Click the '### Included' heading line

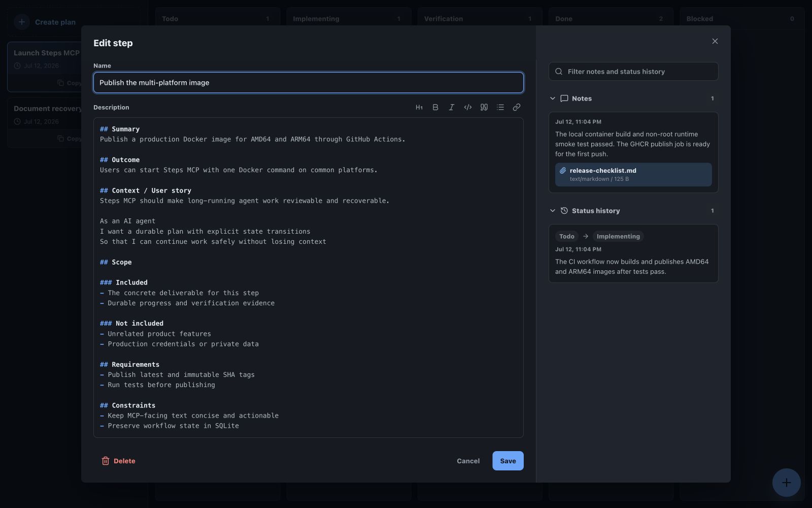point(124,282)
